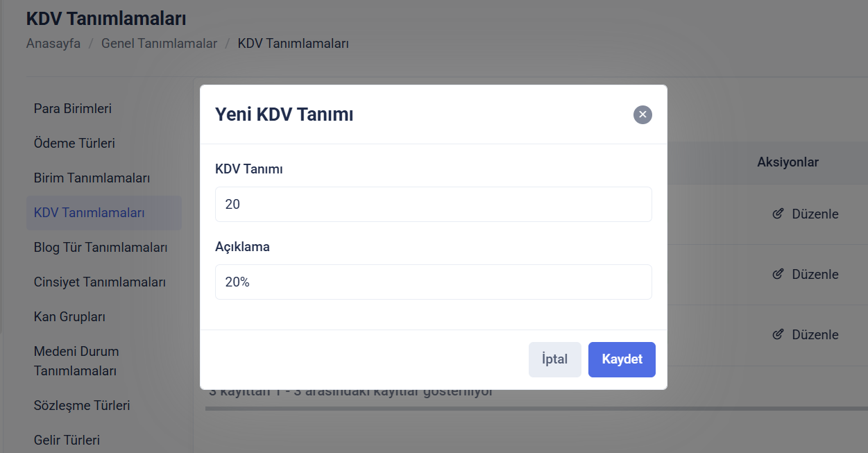Follow the Genel Tanımlamalar breadcrumb link
This screenshot has width=868, height=453.
coord(159,44)
